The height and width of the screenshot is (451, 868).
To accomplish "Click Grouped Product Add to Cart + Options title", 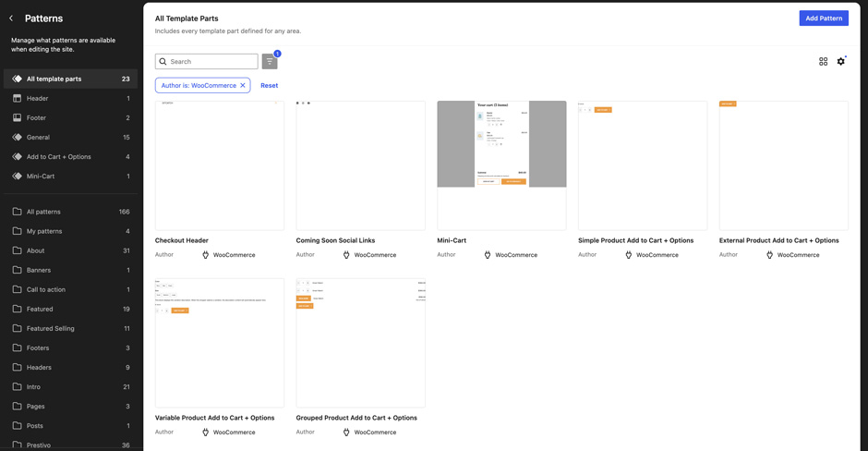I will (356, 418).
